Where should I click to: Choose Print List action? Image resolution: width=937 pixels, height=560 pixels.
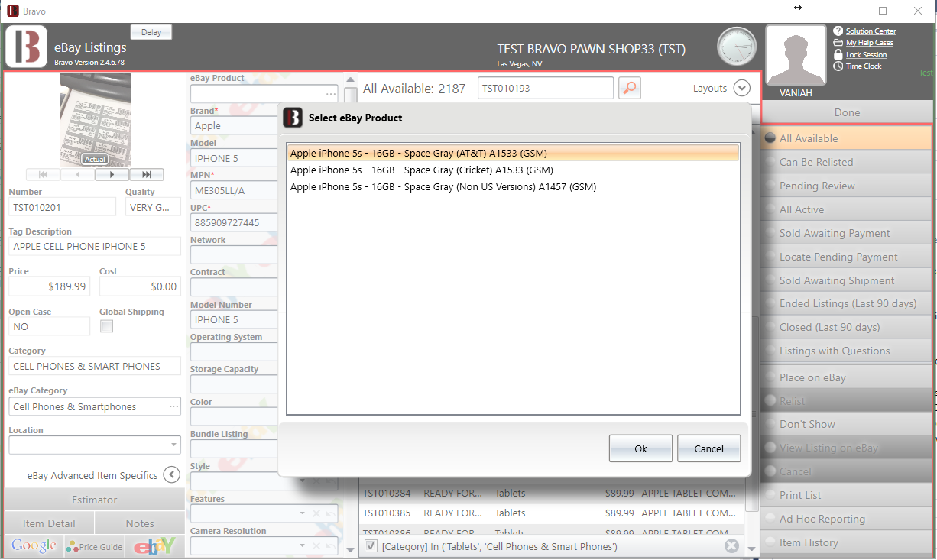point(846,495)
